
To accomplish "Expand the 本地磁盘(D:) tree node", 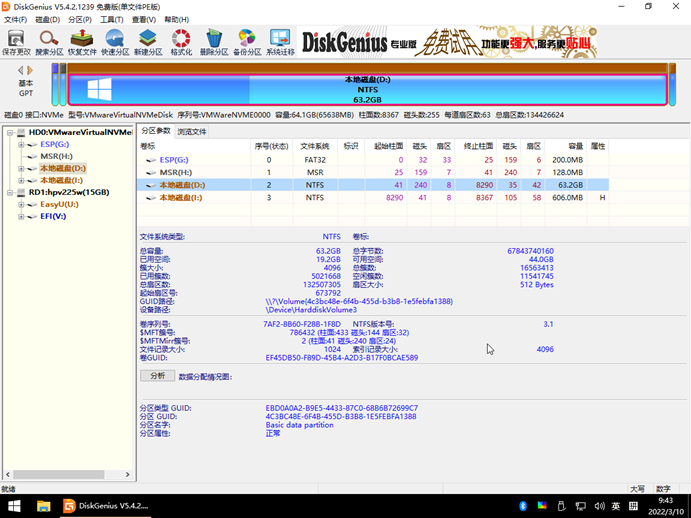I will pos(21,168).
